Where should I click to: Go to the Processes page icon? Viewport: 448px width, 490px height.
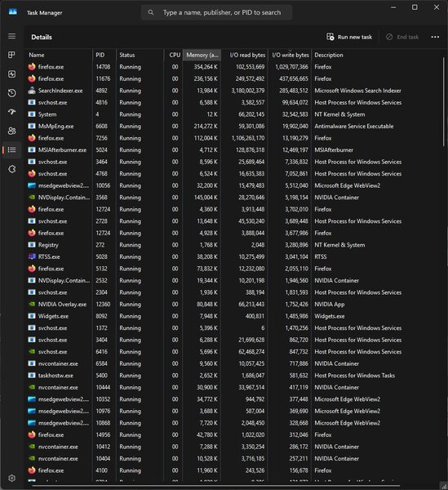[12, 55]
